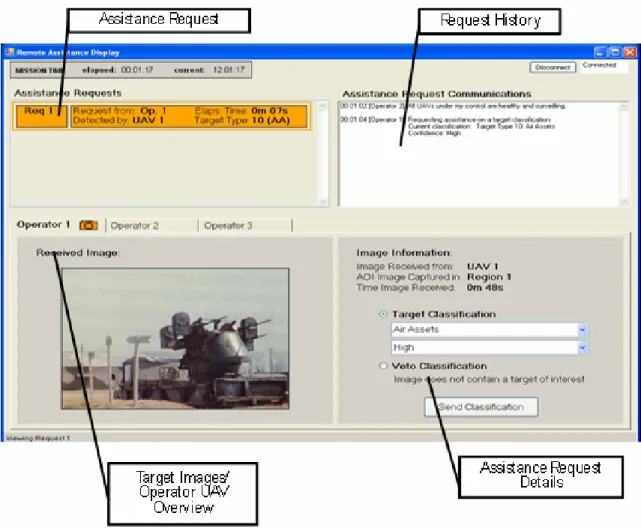Click the Send Classification button
The height and width of the screenshot is (528, 641).
point(481,407)
